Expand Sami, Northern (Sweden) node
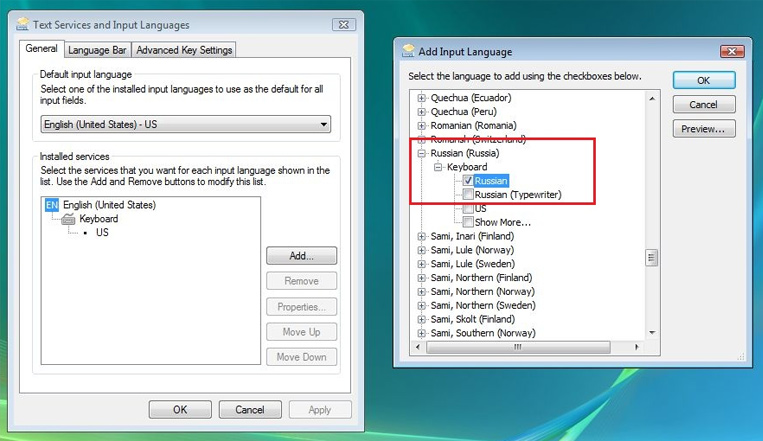The height and width of the screenshot is (441, 763). [x=422, y=306]
